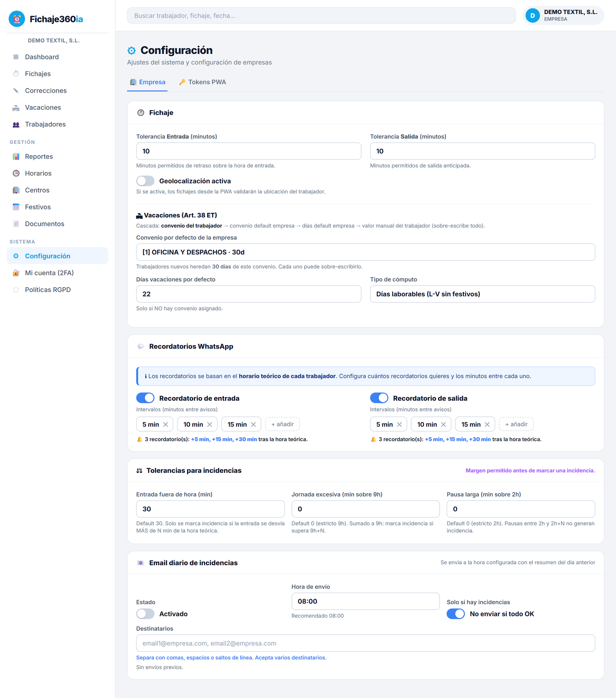
Task: Open the Tipo de cómputo dropdown
Action: pos(482,294)
